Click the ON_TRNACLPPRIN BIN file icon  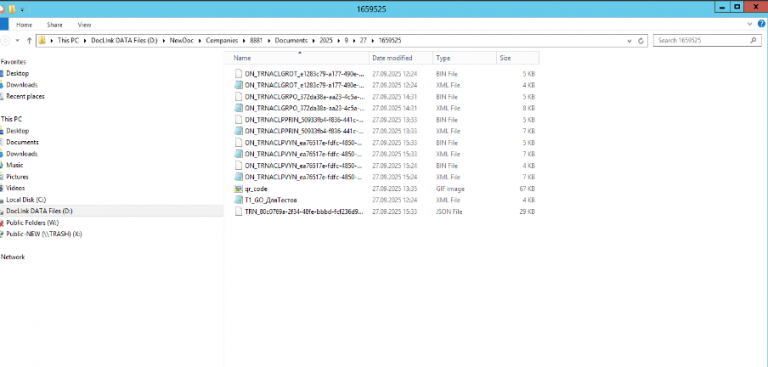pyautogui.click(x=238, y=120)
